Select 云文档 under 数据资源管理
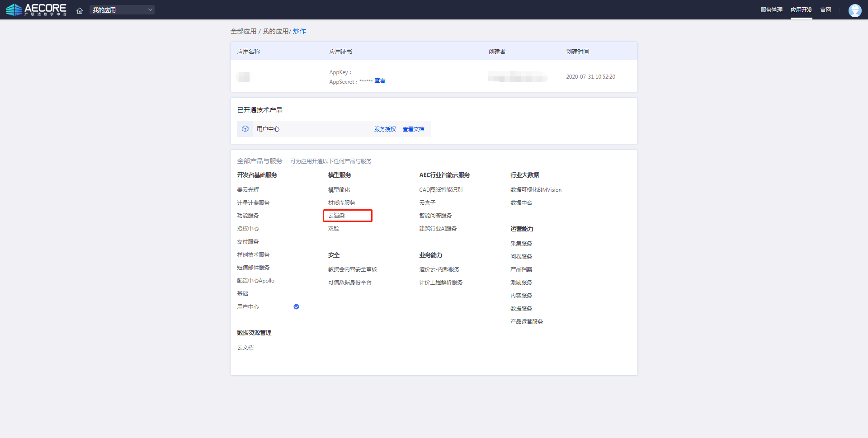This screenshot has width=868, height=438. (245, 348)
